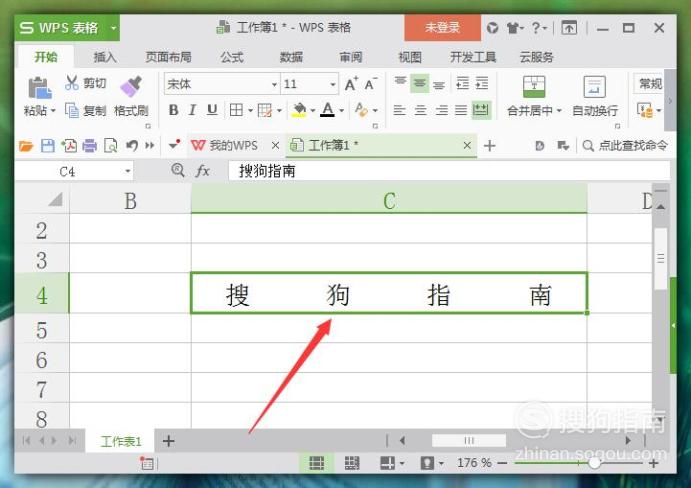Open the file folder icon
Image resolution: width=691 pixels, height=488 pixels.
[x=26, y=145]
